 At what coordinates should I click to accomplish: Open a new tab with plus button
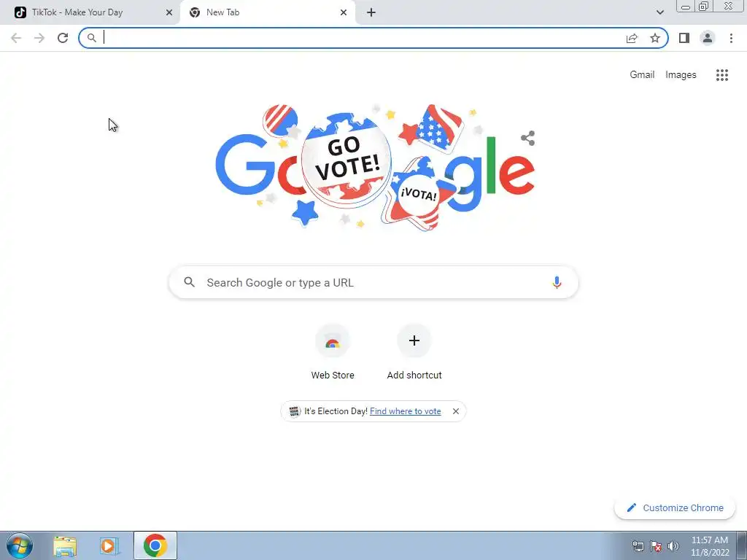tap(371, 12)
